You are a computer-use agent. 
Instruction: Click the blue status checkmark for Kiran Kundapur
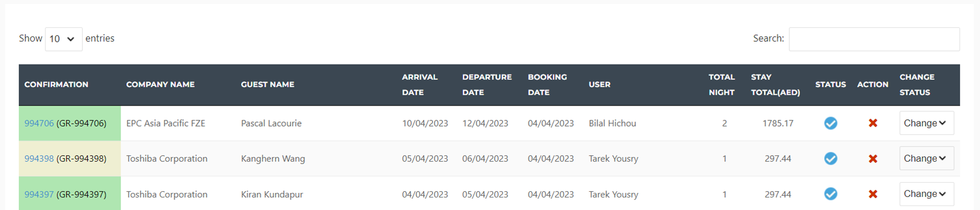pyautogui.click(x=830, y=194)
